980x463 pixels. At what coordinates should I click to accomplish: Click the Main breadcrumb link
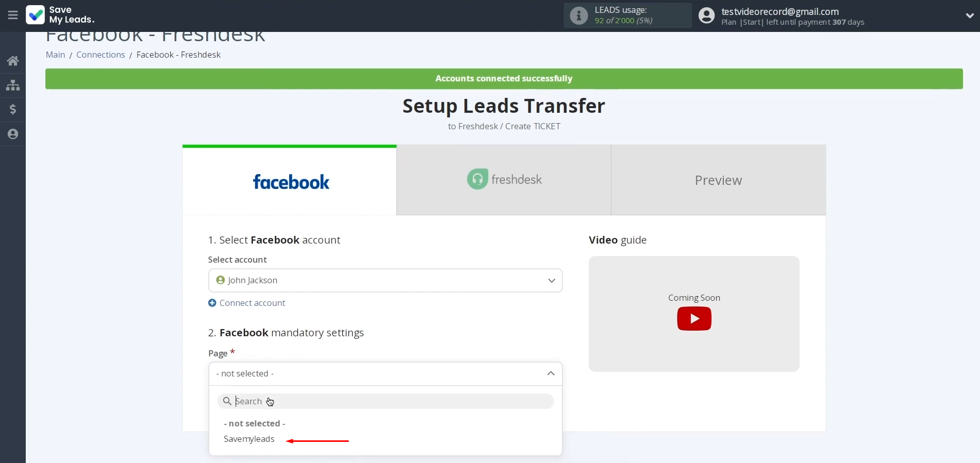(55, 55)
